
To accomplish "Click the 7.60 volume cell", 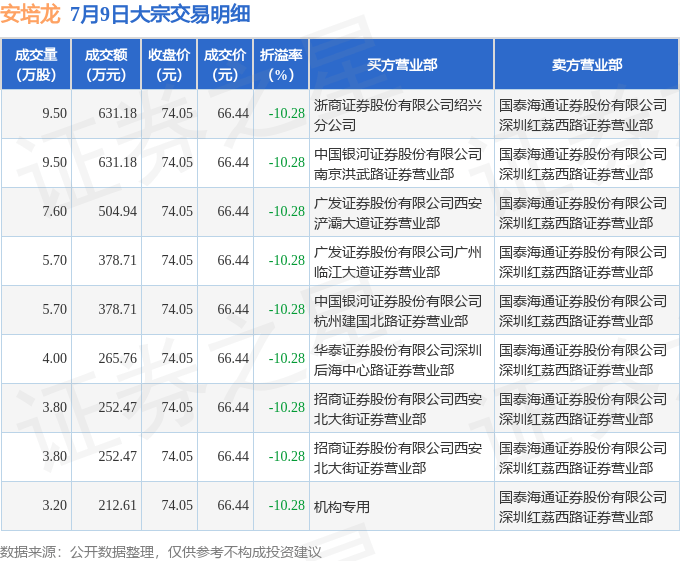I will click(x=55, y=212).
